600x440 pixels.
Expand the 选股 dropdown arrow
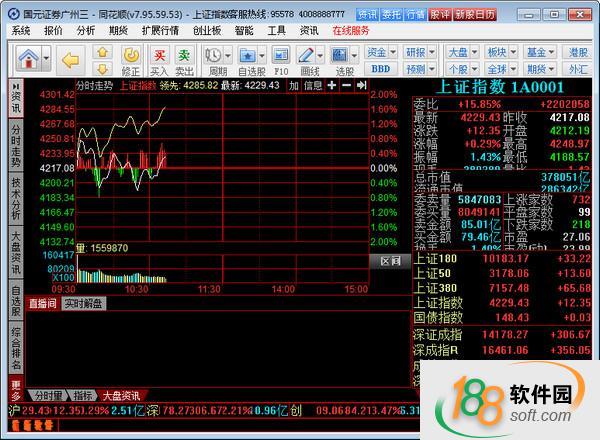354,56
